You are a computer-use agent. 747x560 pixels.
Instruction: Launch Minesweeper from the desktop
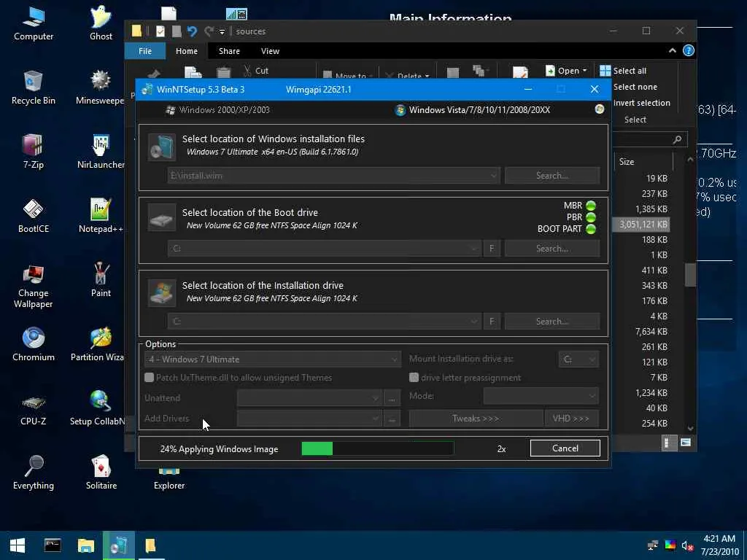[101, 88]
